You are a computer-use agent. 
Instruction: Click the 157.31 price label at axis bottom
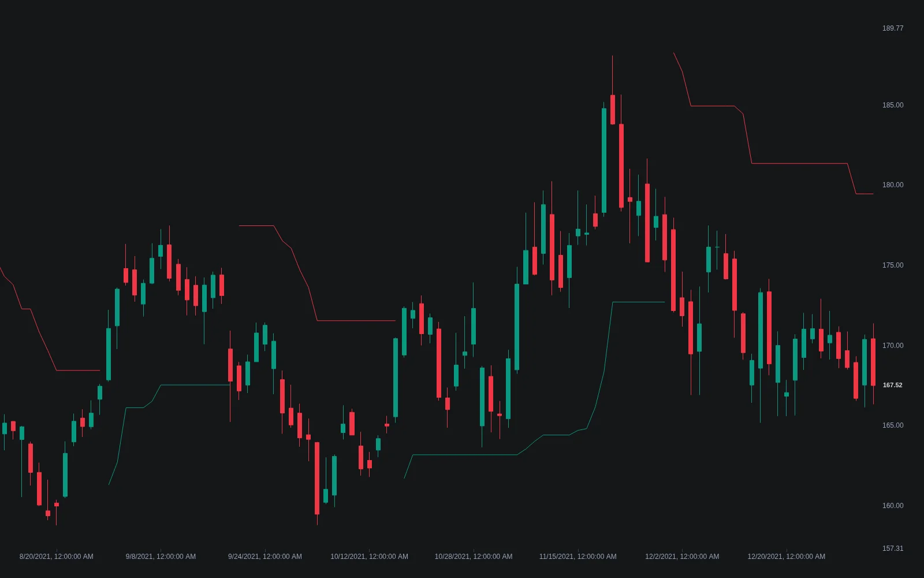[893, 549]
